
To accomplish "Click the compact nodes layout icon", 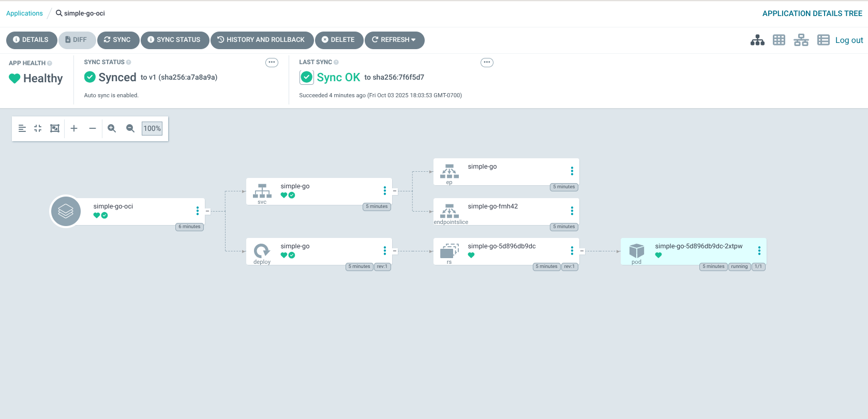I will coord(22,128).
